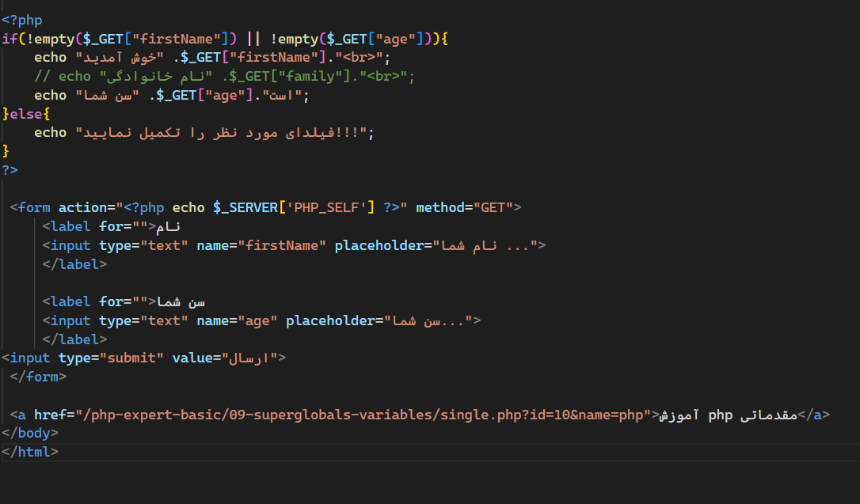
Task: Click the </a> closing tag
Action: (814, 415)
